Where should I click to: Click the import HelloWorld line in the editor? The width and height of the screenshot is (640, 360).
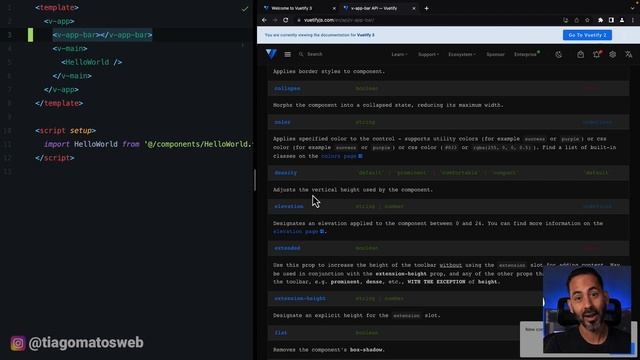tap(149, 144)
